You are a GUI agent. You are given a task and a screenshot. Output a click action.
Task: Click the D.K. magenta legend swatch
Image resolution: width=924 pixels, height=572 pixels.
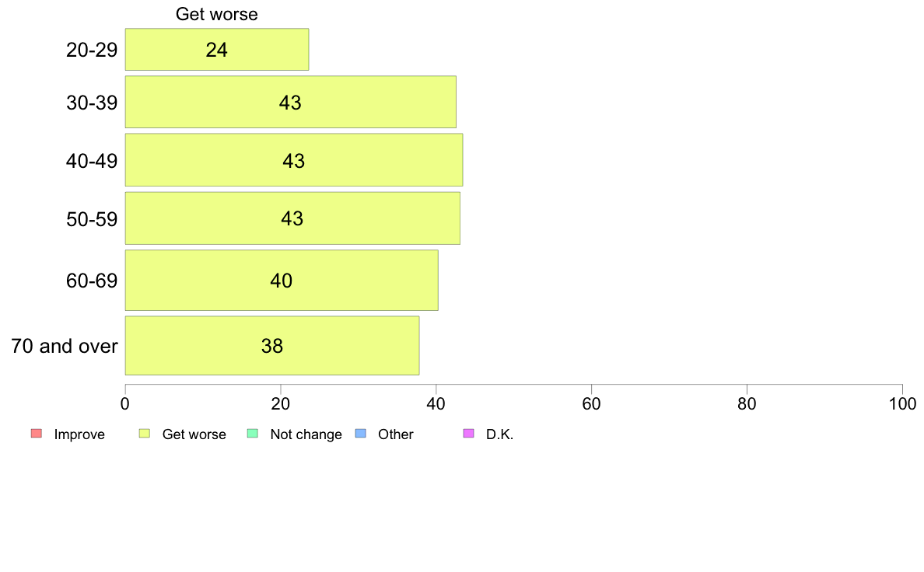point(468,434)
